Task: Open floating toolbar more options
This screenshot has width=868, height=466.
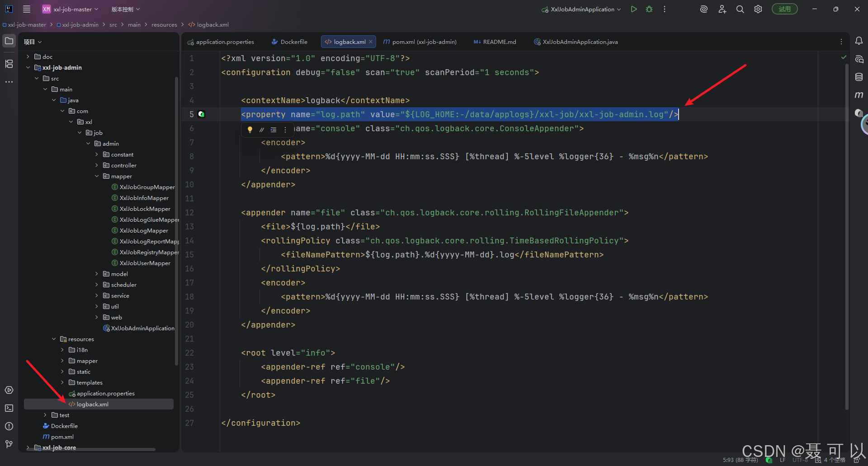Action: click(285, 130)
